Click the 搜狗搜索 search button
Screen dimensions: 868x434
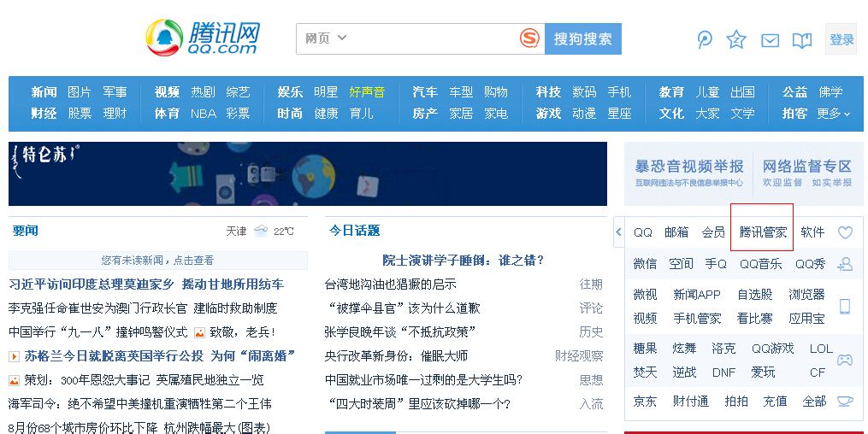click(x=583, y=38)
